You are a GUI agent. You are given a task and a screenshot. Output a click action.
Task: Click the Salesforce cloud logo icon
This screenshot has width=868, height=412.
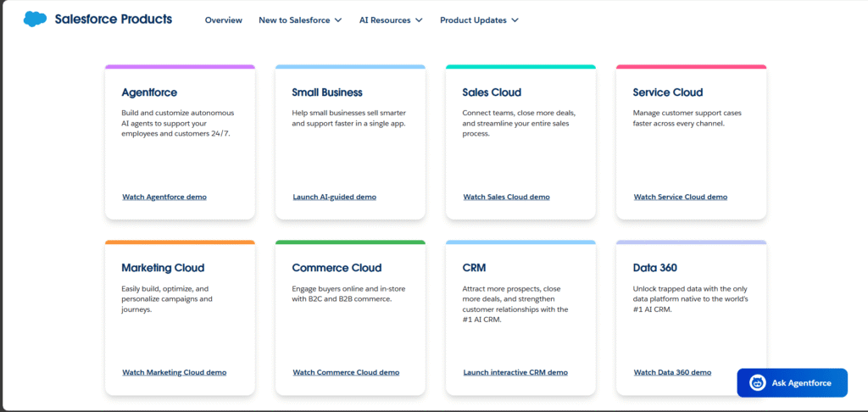coord(36,19)
